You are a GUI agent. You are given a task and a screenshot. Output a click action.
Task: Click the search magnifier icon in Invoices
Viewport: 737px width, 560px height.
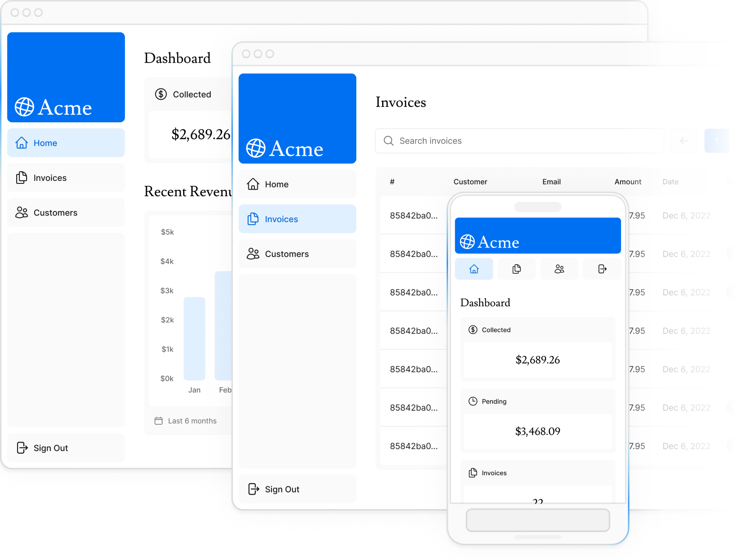point(389,141)
